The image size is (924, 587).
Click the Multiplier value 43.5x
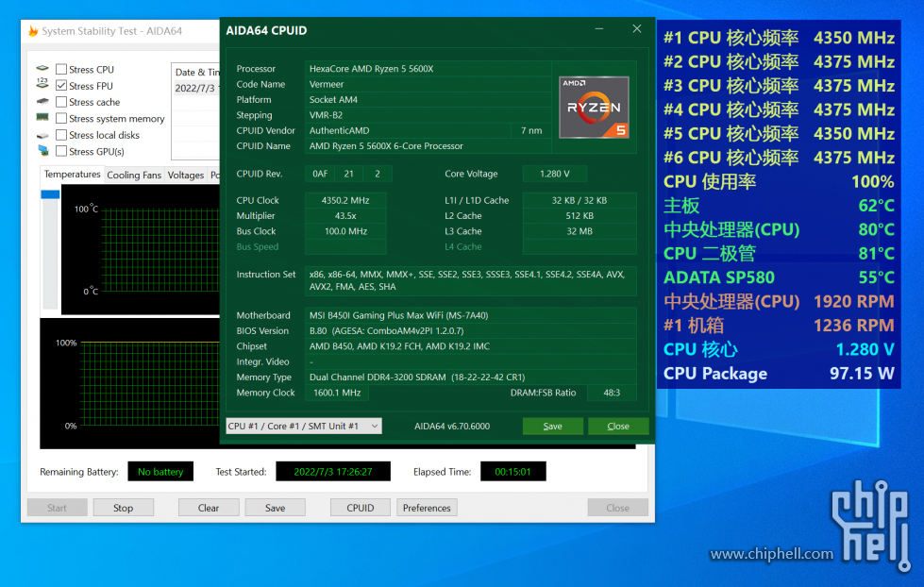[x=345, y=216]
